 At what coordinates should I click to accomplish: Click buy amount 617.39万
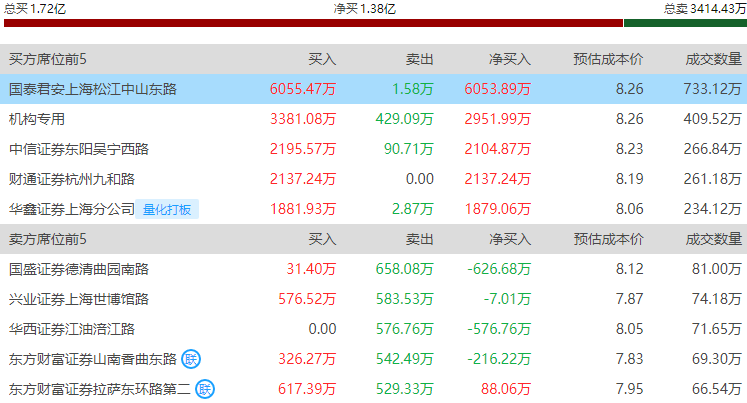click(x=307, y=389)
